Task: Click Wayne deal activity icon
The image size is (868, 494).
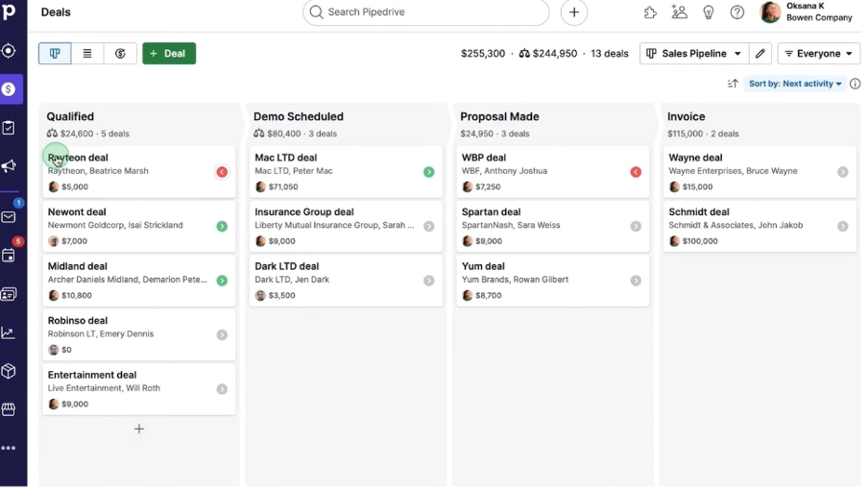Action: pos(843,172)
